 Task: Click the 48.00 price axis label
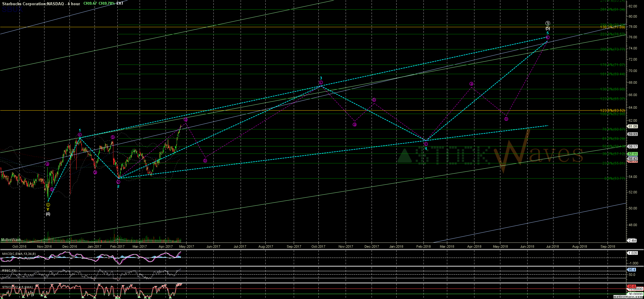(633, 225)
